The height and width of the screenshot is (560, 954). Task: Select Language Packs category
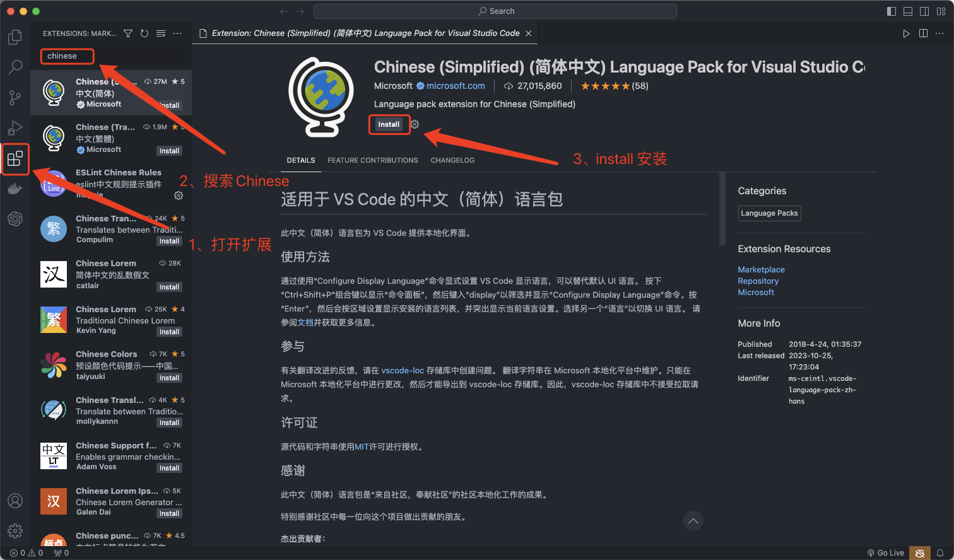point(769,213)
